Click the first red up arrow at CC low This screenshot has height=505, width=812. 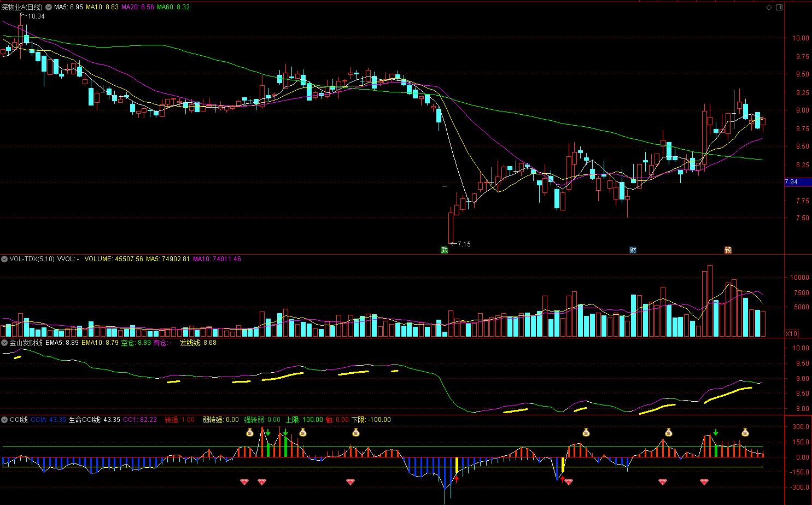pyautogui.click(x=457, y=479)
